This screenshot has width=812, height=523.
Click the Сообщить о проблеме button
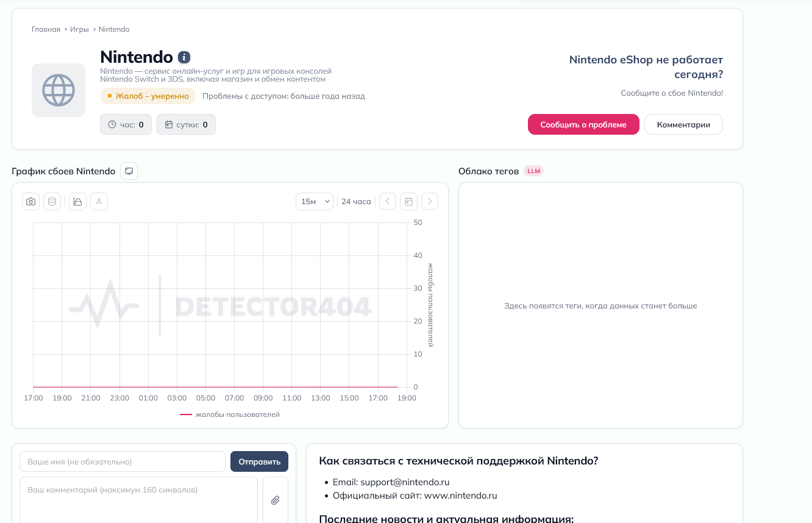pos(583,124)
